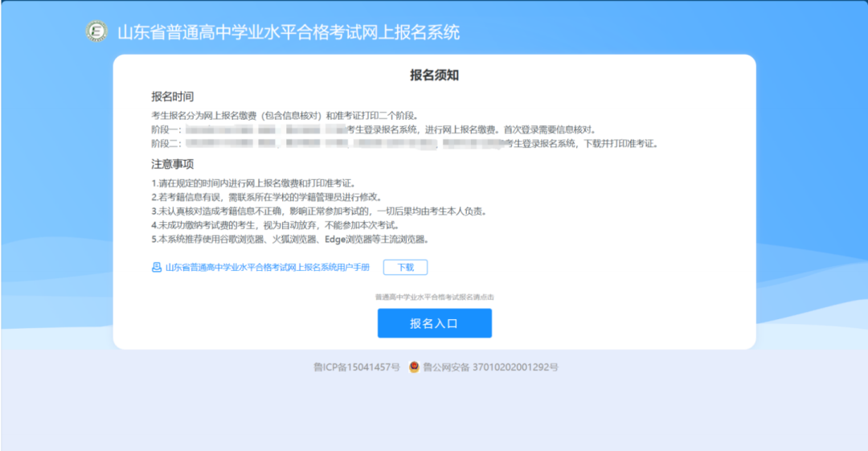Image resolution: width=868 pixels, height=451 pixels.
Task: Click the 报名时间 section title
Action: tap(173, 96)
